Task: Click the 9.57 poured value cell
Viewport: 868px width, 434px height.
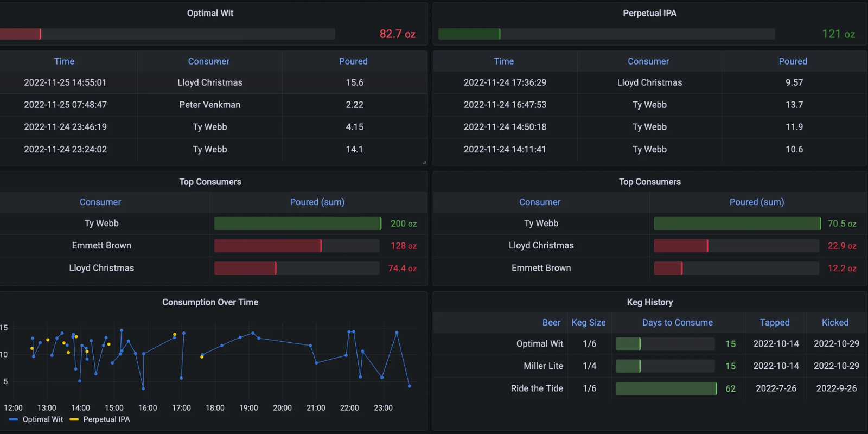Action: [794, 82]
